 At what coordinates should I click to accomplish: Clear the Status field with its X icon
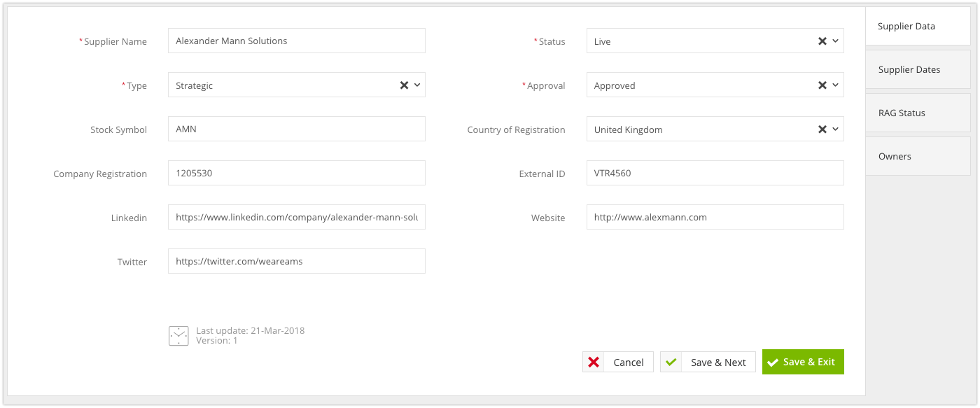click(822, 41)
